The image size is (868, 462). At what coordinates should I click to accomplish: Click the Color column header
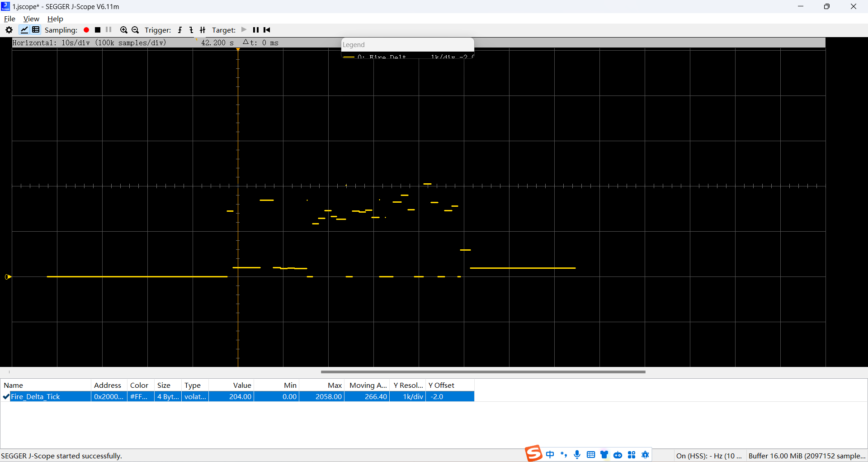click(141, 385)
